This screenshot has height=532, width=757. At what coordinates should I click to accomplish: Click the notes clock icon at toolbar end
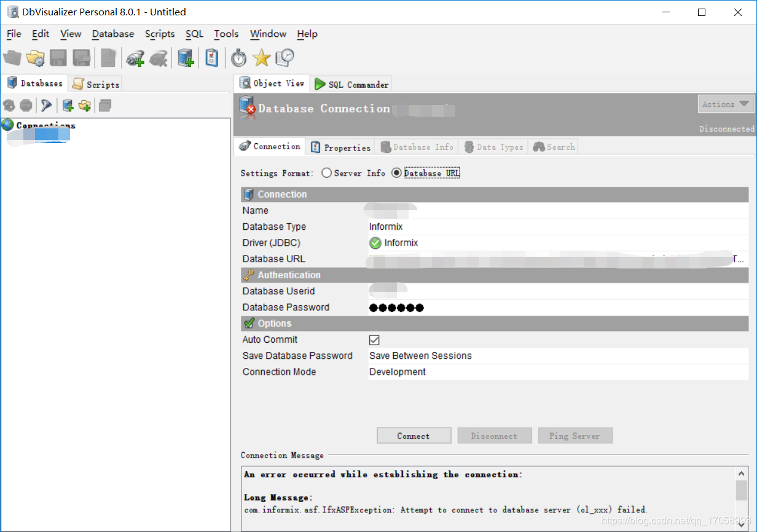(284, 58)
